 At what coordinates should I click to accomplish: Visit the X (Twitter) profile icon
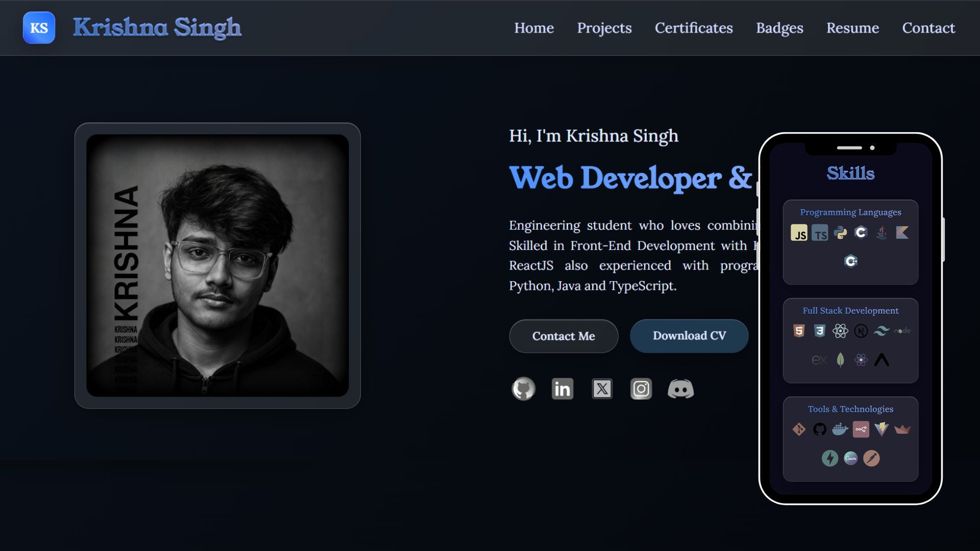click(x=602, y=389)
